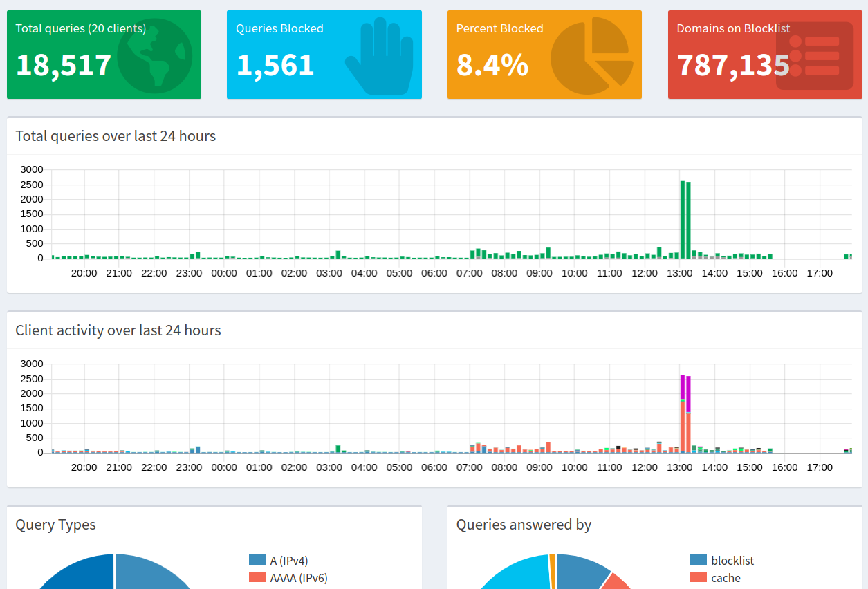868x589 pixels.
Task: Click the tall green 13:00 spike in Total queries chart
Action: coord(683,219)
